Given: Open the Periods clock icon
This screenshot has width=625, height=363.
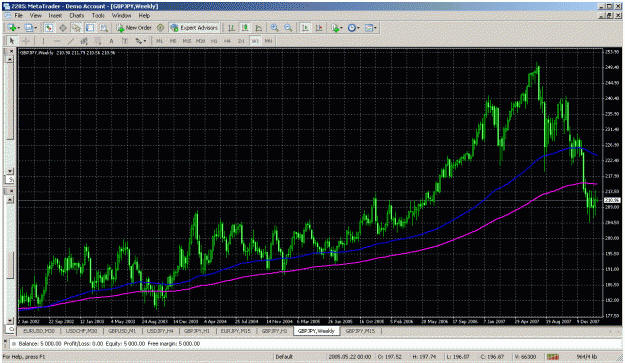Looking at the screenshot, I should click(352, 28).
